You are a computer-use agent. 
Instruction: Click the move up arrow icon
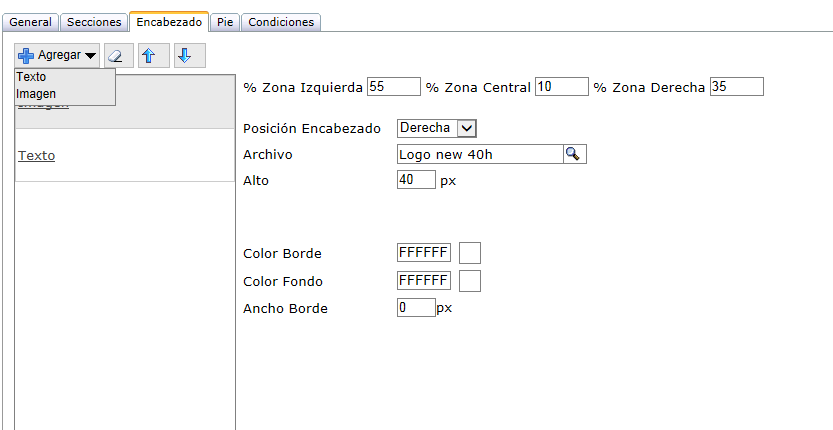(148, 56)
